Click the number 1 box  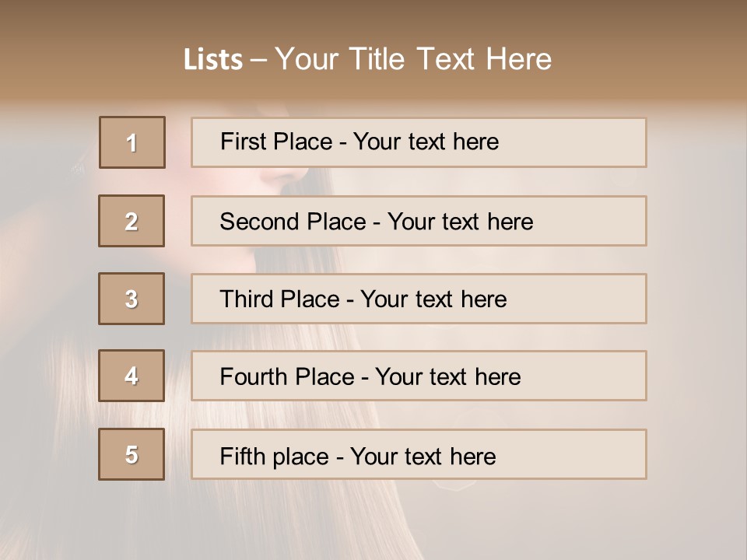(132, 142)
